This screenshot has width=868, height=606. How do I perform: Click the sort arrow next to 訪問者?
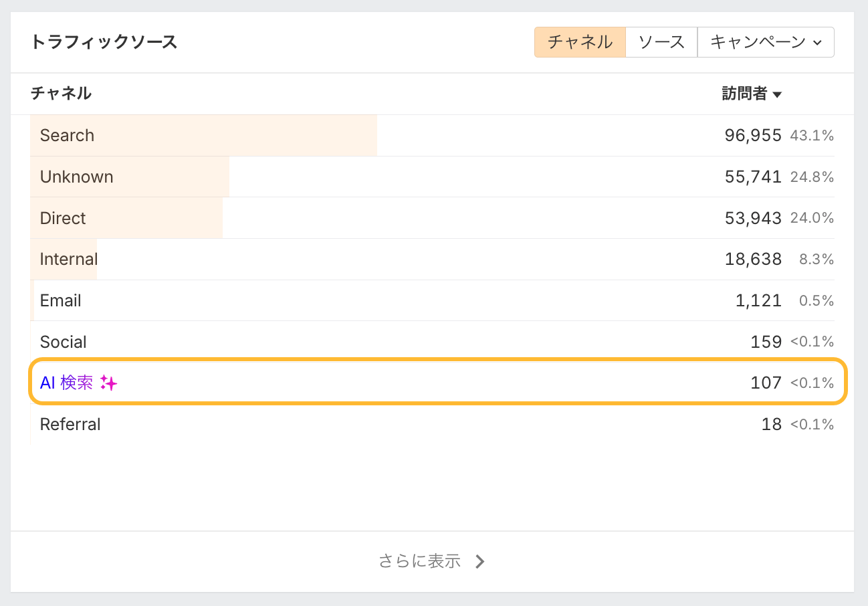(777, 95)
